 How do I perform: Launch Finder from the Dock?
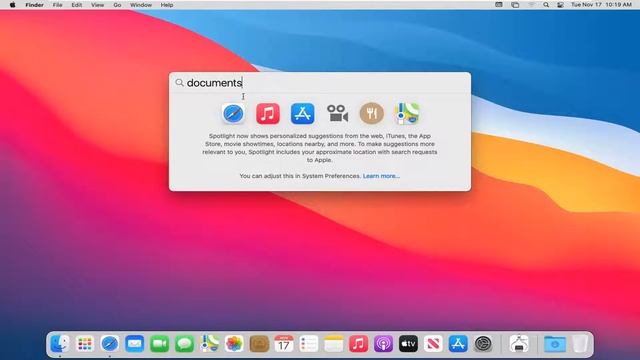(x=60, y=344)
